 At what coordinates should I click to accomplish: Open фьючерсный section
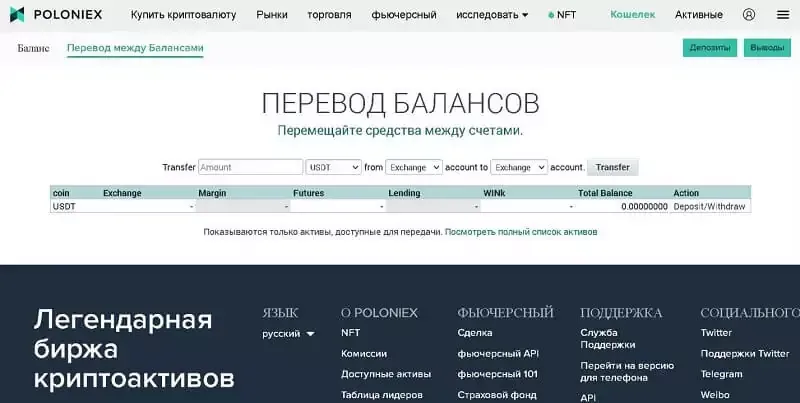(404, 15)
